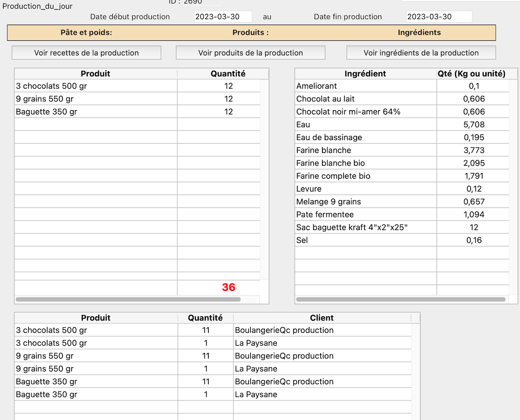520x420 pixels.
Task: Select Baguette 350 gr row for La Paysane
Action: [213, 394]
